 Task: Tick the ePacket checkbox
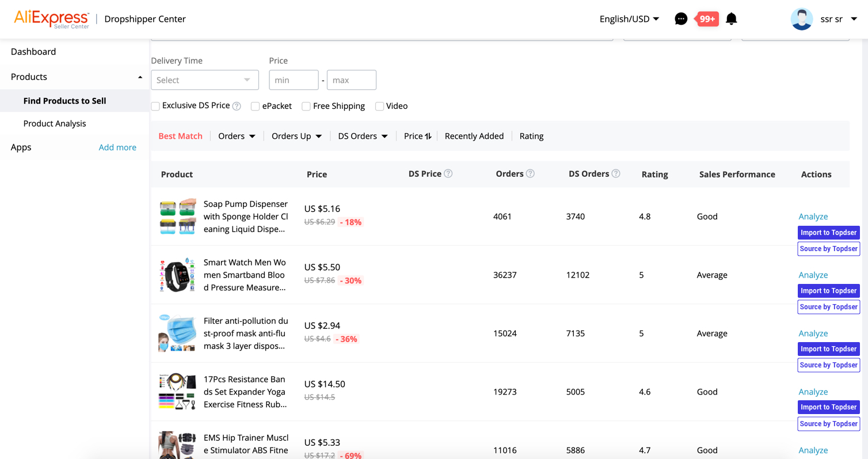[255, 106]
